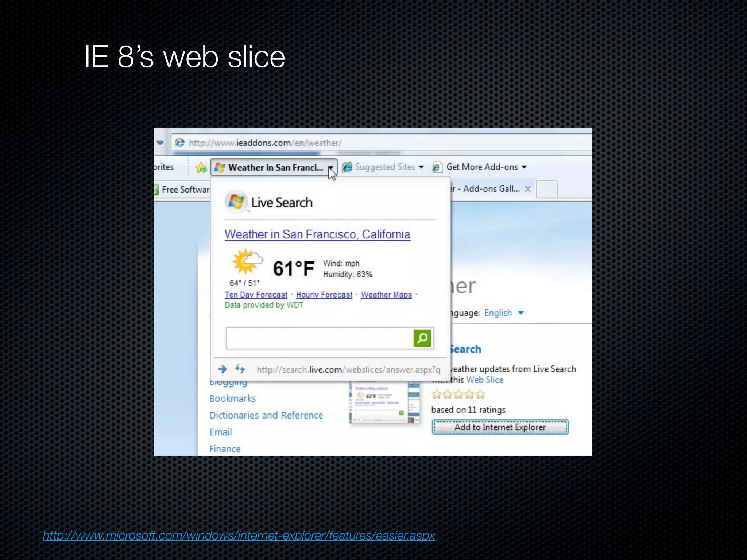This screenshot has width=747, height=560.
Task: Open the microsoft.com easier.aspx slide link
Action: click(x=239, y=535)
